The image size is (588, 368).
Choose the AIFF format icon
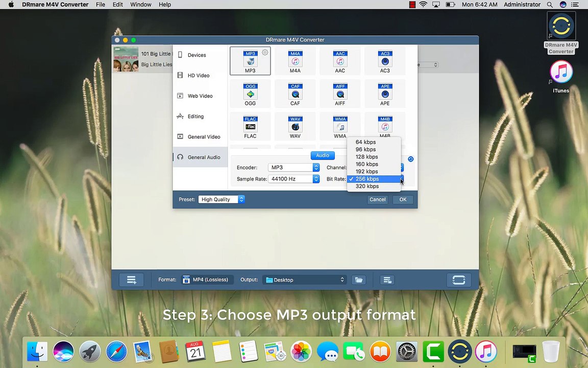point(340,94)
